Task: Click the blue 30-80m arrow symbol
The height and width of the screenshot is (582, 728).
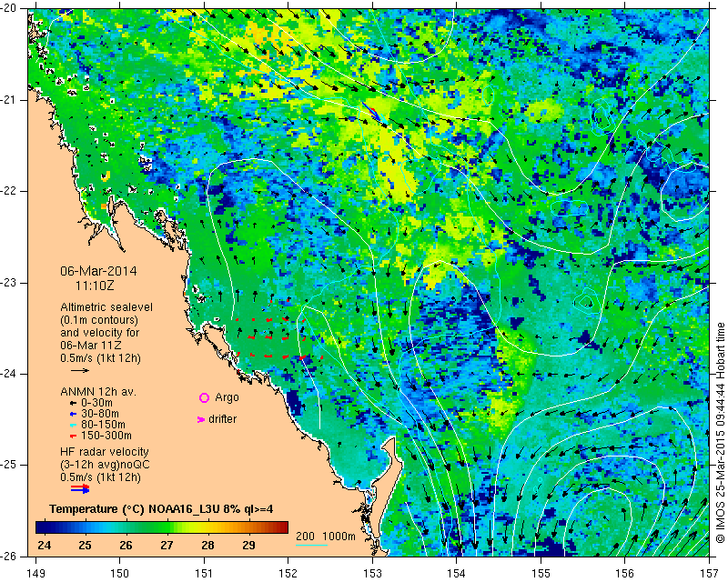Action: click(x=73, y=414)
